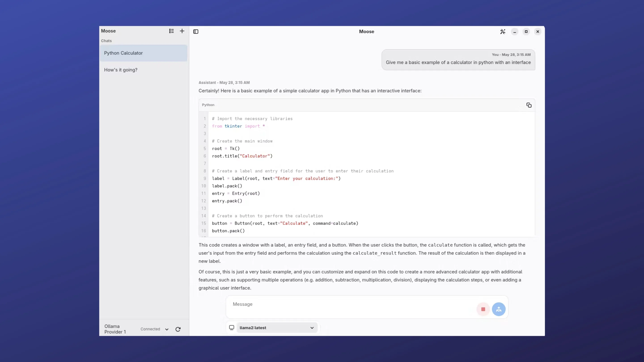Click line number 9 in code gutter
Viewport: 644px width, 362px height.
click(x=205, y=178)
